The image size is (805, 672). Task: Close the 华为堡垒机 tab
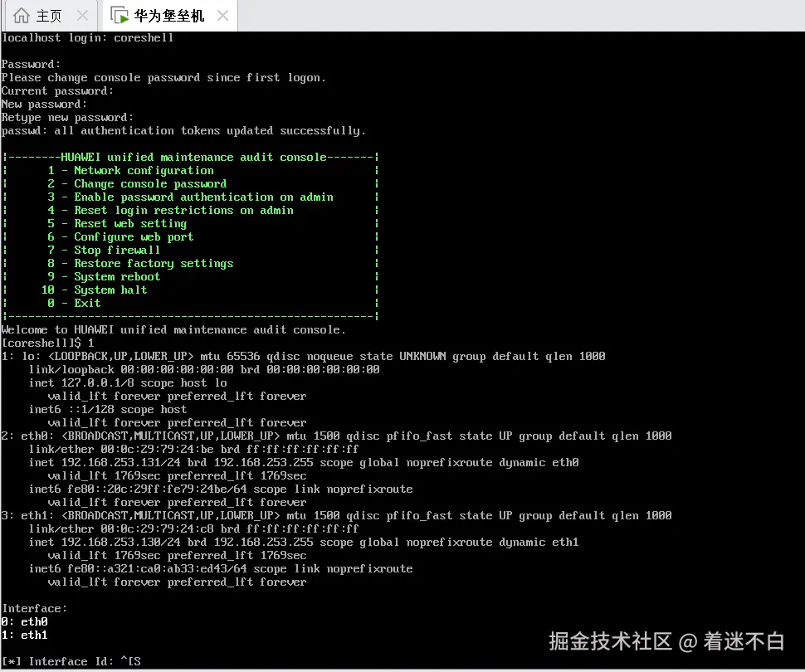222,16
